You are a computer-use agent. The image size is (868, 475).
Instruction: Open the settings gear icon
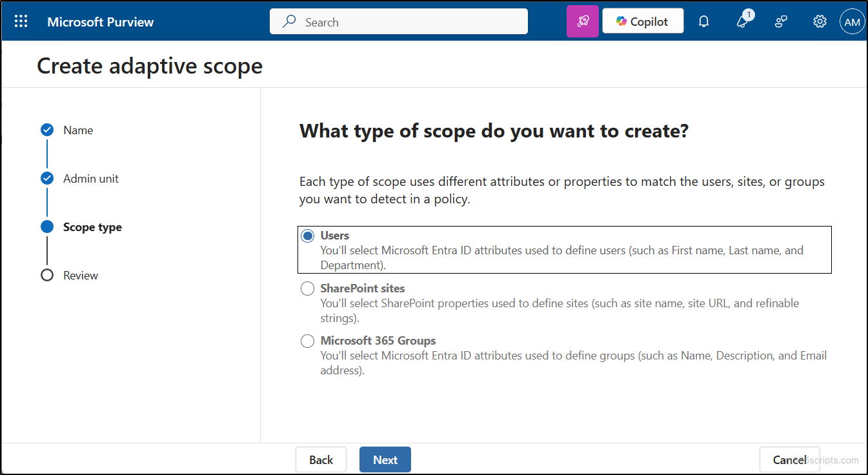pyautogui.click(x=820, y=22)
